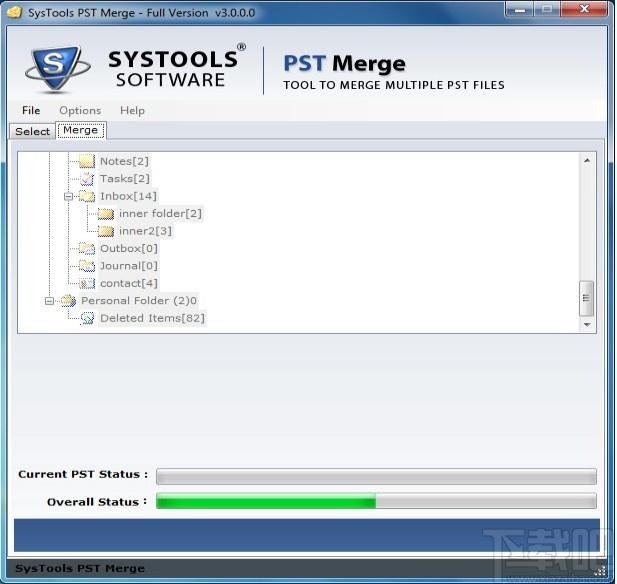Click the Notes folder icon

click(87, 161)
